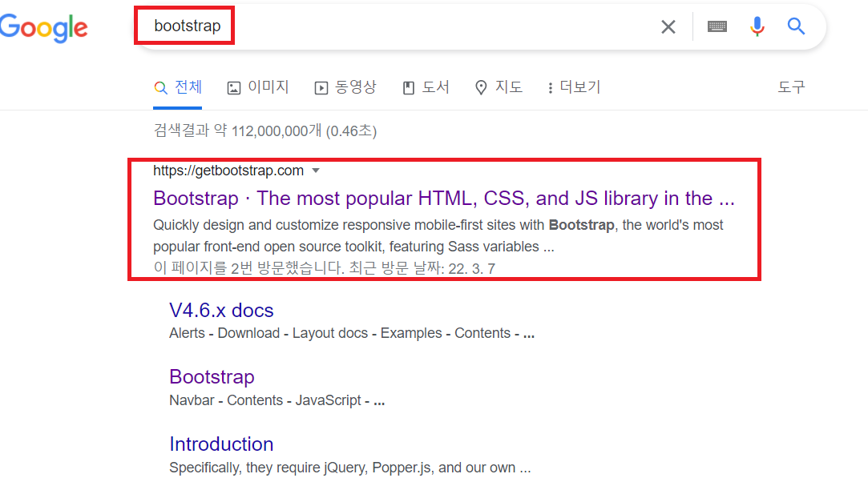Click the magnifying glass search icon
This screenshot has height=482, width=868.
pyautogui.click(x=796, y=26)
